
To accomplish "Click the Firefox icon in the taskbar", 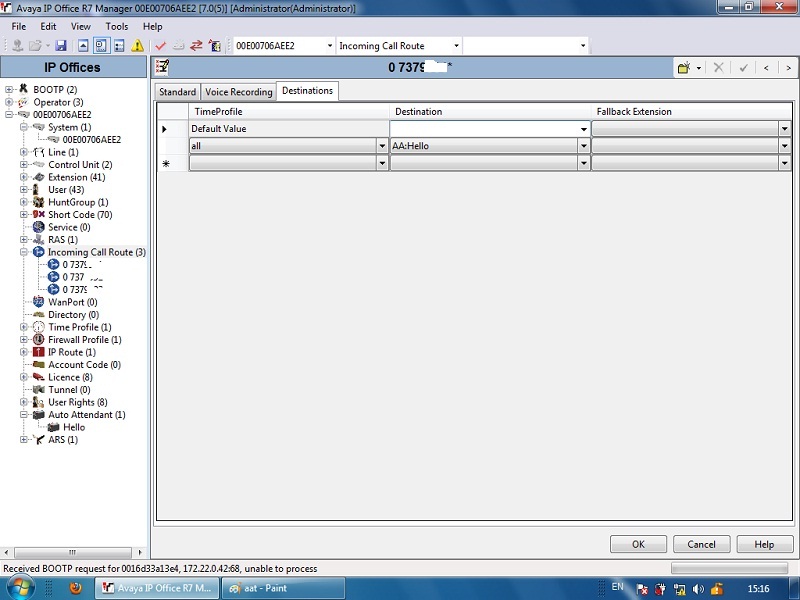I will [76, 588].
